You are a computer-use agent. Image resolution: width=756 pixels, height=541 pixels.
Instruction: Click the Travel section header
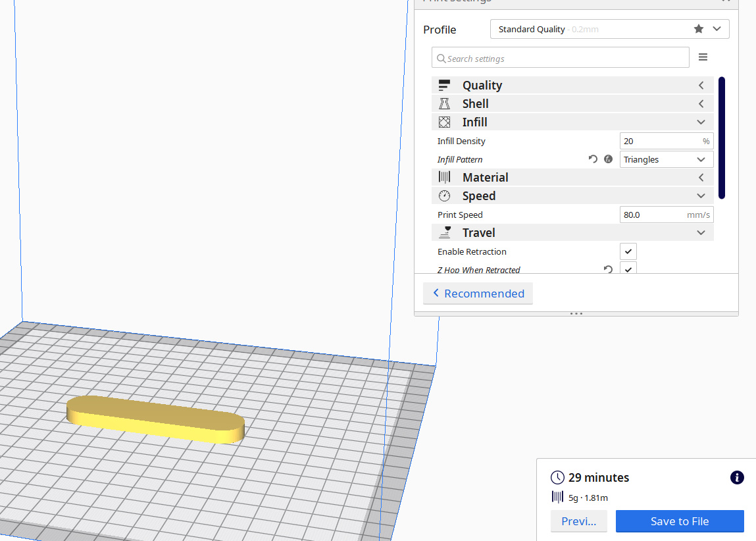[x=572, y=233]
